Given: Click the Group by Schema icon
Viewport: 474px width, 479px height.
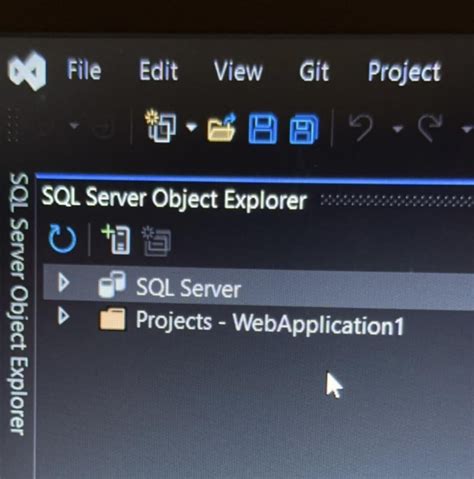Looking at the screenshot, I should click(x=156, y=241).
